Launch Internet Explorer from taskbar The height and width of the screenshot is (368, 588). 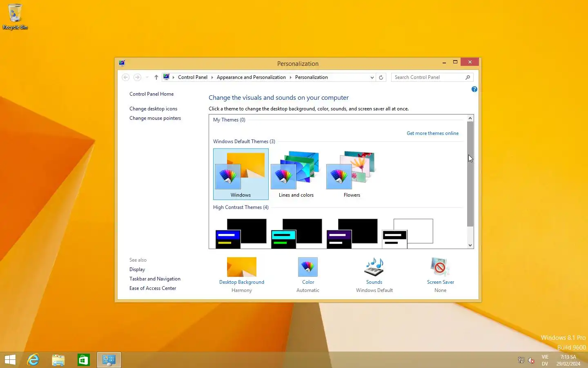coord(33,360)
